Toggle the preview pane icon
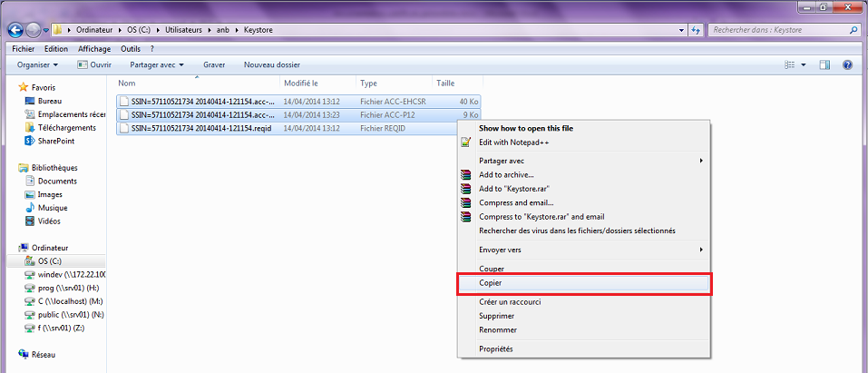 (x=824, y=64)
